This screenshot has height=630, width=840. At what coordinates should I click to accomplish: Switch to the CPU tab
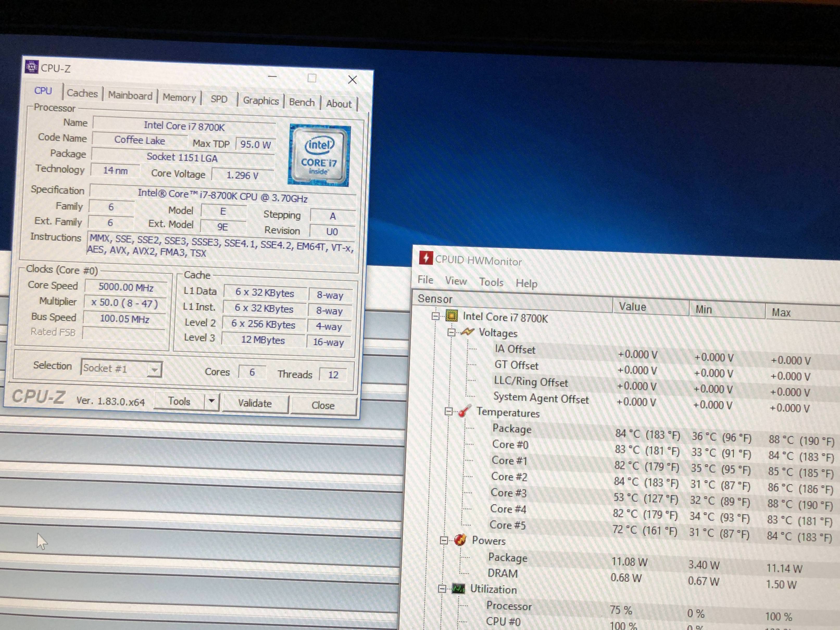(x=43, y=91)
